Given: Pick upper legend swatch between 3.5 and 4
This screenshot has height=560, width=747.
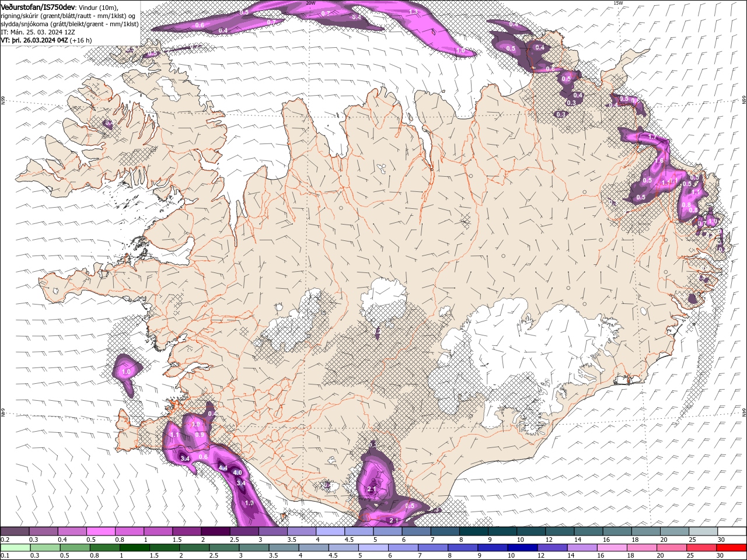Looking at the screenshot, I should tap(302, 531).
